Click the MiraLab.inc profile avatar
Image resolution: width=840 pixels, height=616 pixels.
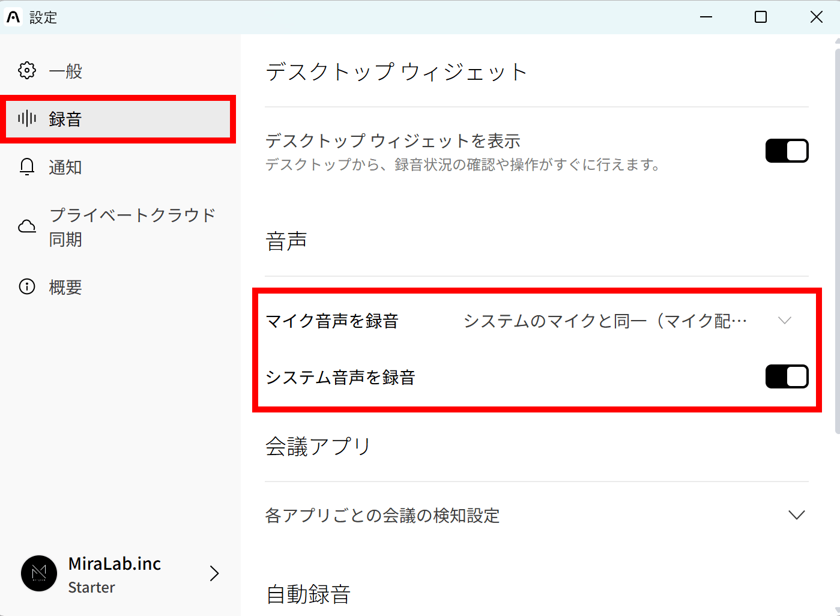click(39, 573)
